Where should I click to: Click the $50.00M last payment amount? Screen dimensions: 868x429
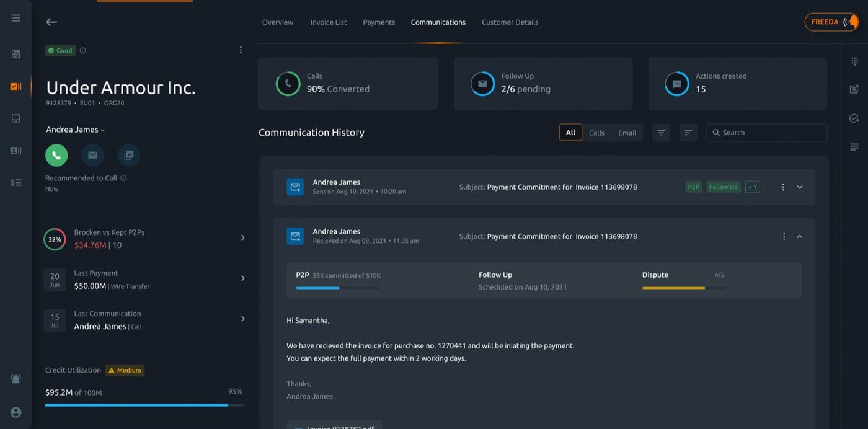(90, 286)
